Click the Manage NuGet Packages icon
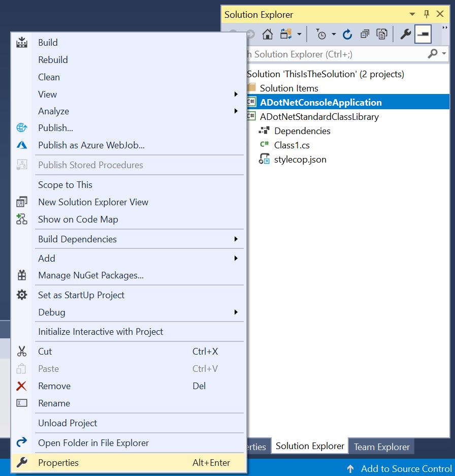Viewport: 455px width, 476px height. pos(22,275)
